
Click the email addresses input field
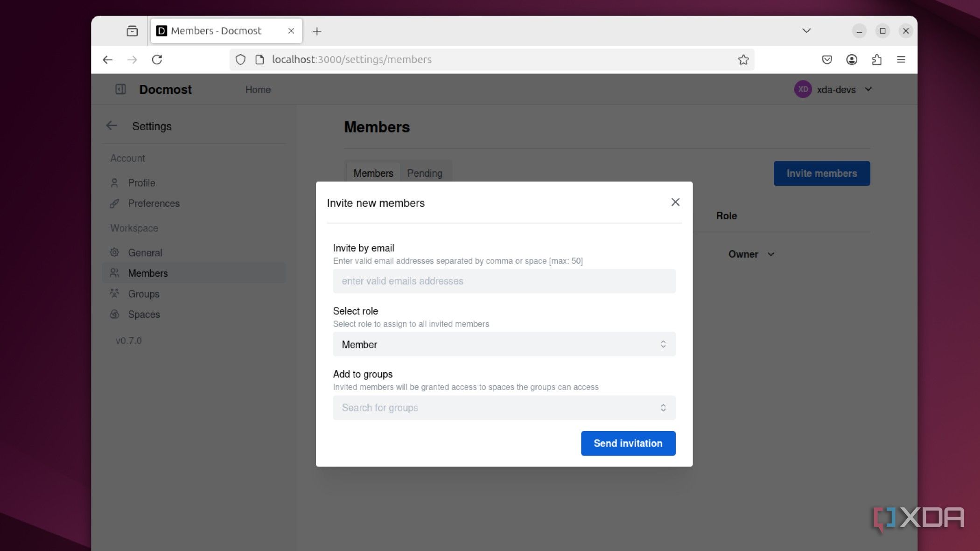click(x=504, y=281)
